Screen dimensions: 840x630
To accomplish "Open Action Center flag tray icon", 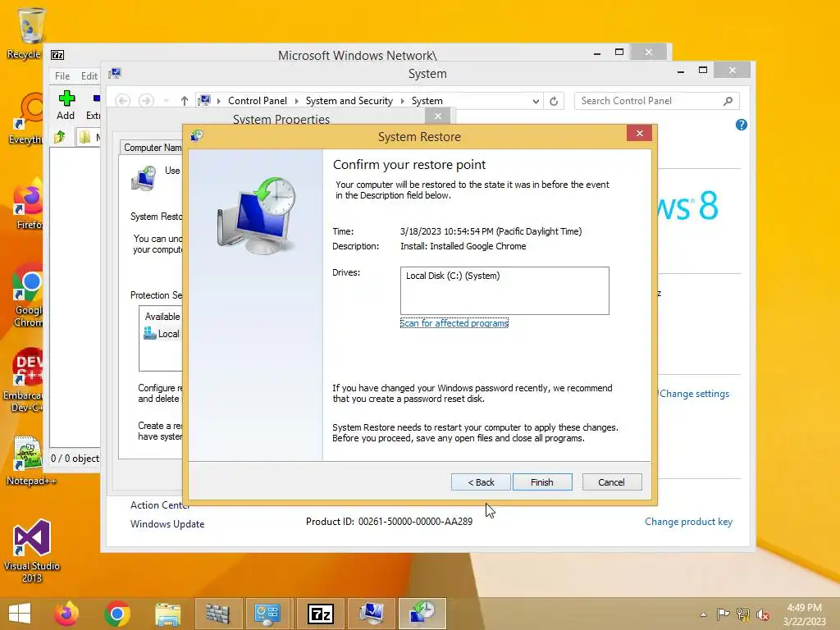I will tap(723, 614).
